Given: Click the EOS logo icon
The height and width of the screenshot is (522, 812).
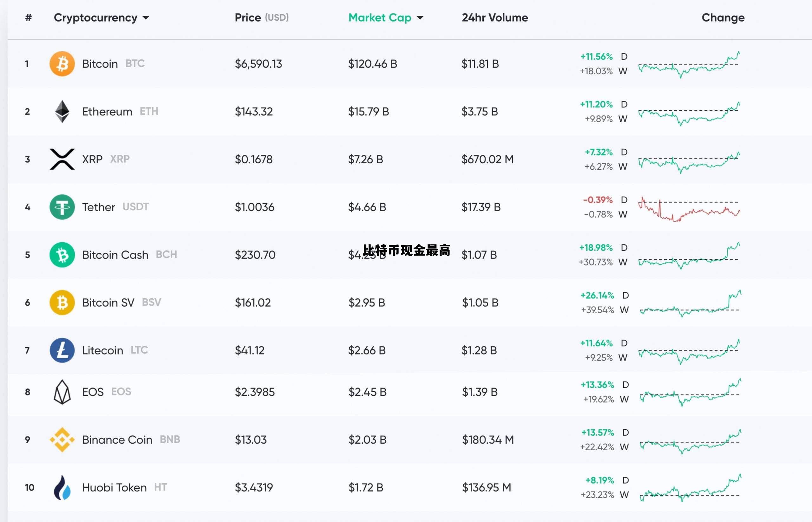Looking at the screenshot, I should 62,392.
